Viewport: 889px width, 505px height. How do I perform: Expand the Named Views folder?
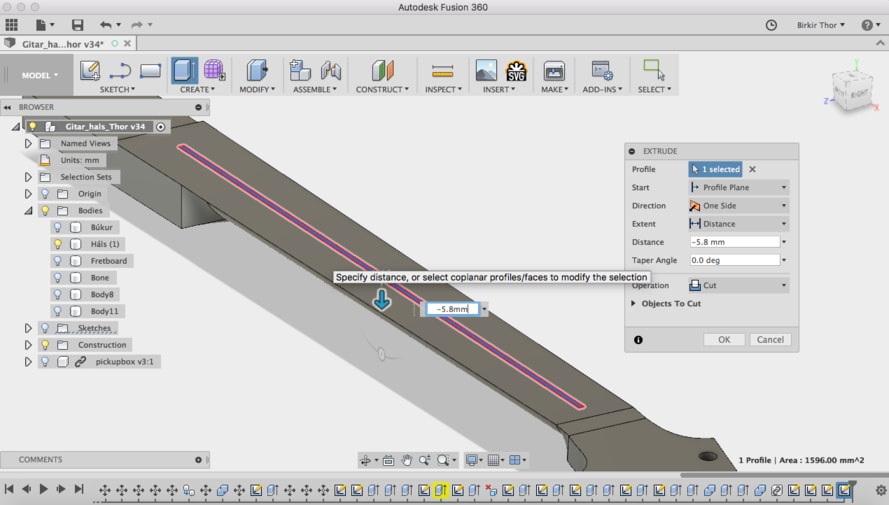click(28, 143)
